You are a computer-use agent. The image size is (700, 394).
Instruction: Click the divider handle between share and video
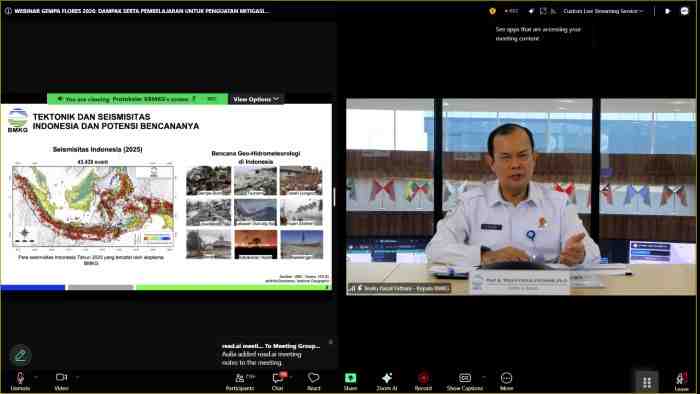(334, 196)
